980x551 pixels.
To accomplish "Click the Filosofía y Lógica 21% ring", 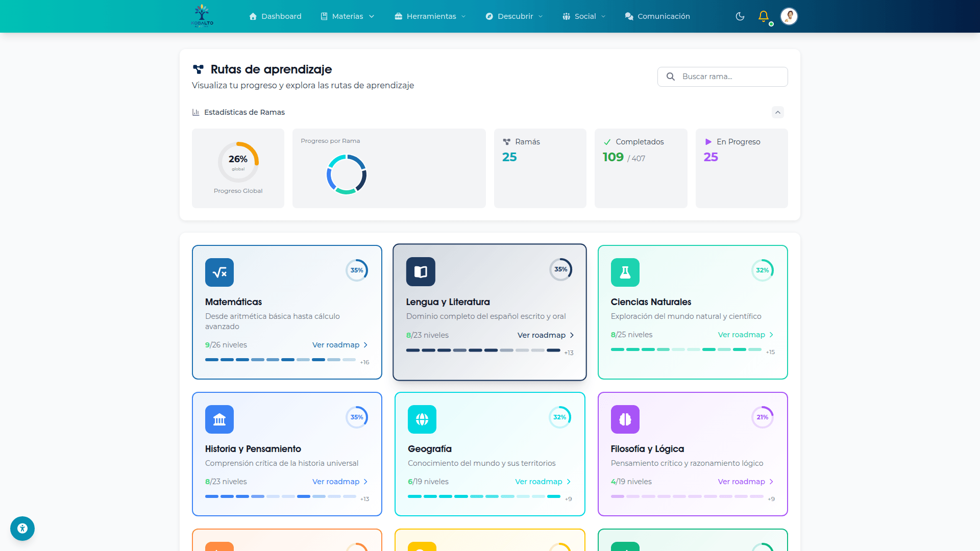I will pyautogui.click(x=763, y=417).
